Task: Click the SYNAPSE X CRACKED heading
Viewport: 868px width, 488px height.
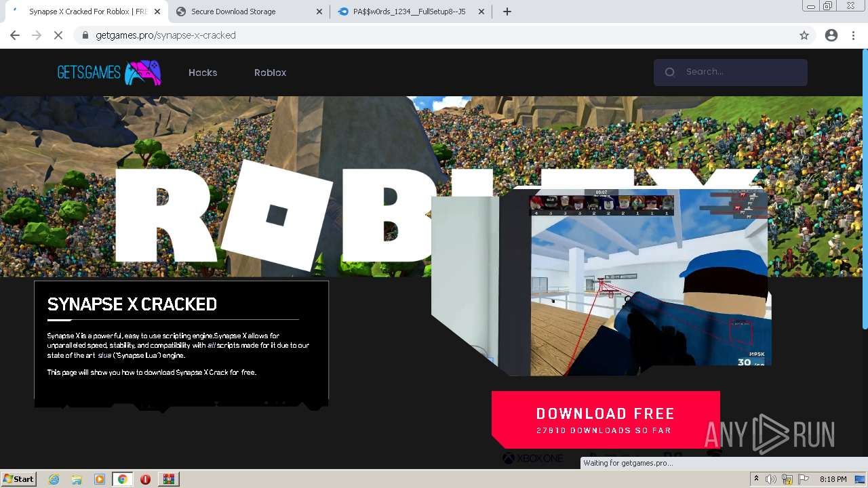Action: tap(132, 304)
